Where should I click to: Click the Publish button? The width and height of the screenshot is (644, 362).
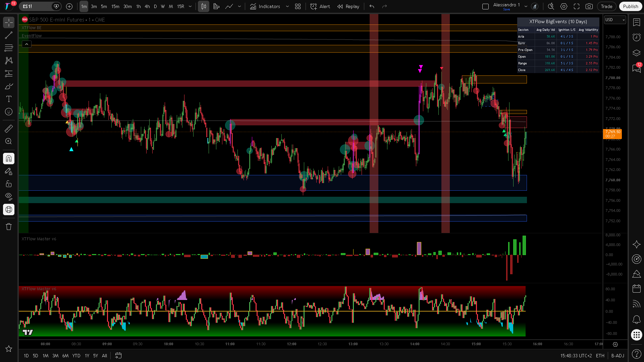coord(631,6)
